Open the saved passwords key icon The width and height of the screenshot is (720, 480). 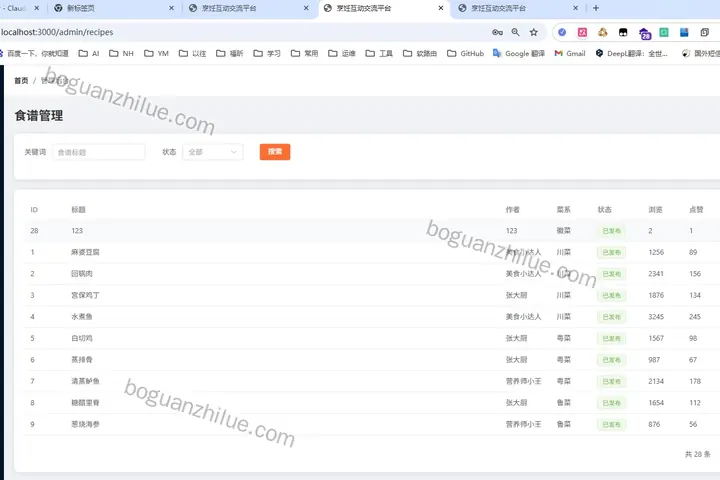click(x=497, y=32)
